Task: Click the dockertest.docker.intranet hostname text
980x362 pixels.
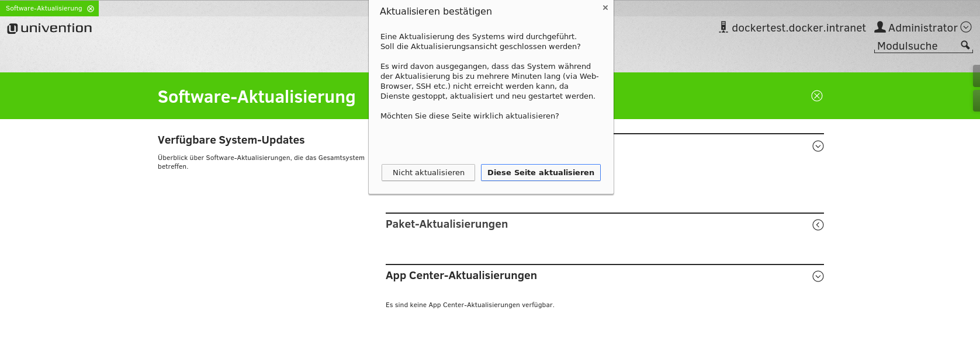Action: [798, 28]
